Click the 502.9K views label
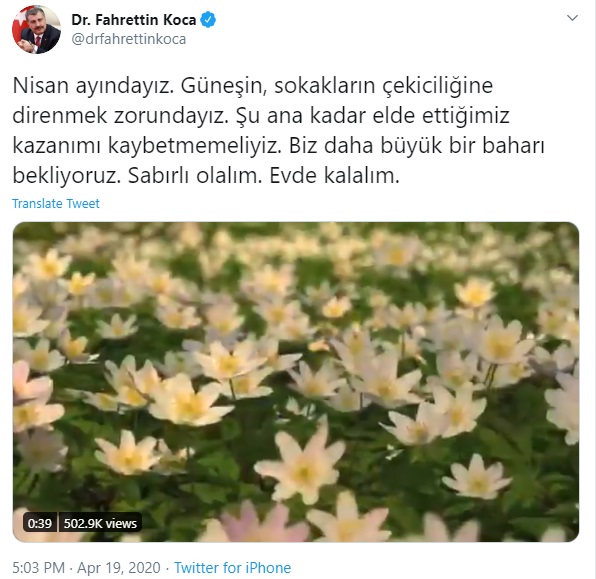The height and width of the screenshot is (579, 596). click(100, 523)
